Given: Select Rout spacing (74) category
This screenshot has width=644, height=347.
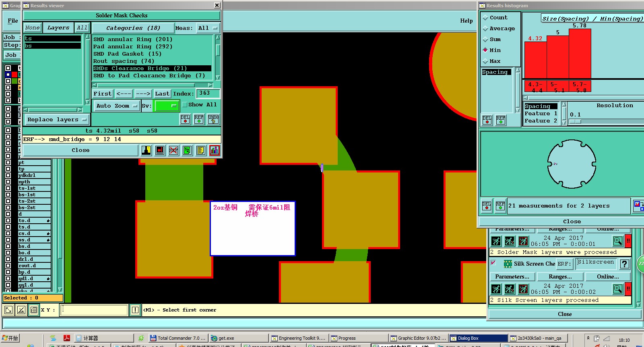Looking at the screenshot, I should pos(124,61).
